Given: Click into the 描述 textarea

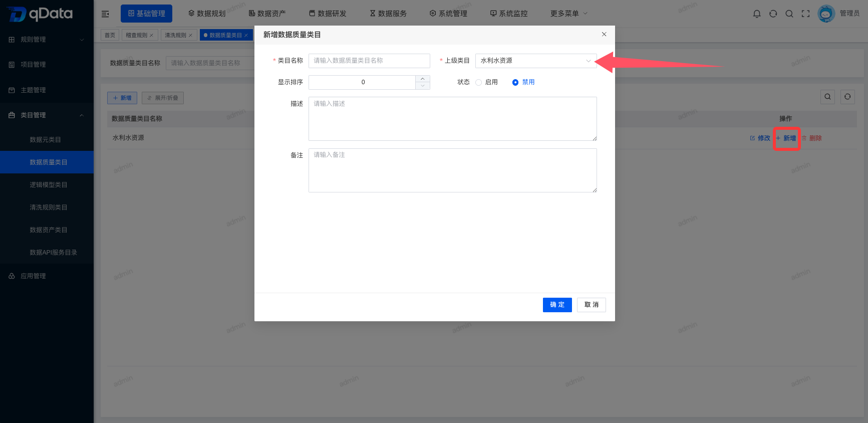Looking at the screenshot, I should click(x=453, y=119).
